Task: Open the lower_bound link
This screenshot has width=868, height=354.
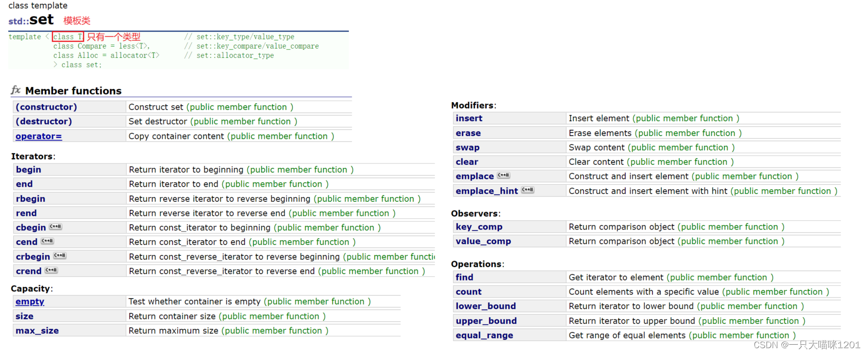Action: pos(486,306)
